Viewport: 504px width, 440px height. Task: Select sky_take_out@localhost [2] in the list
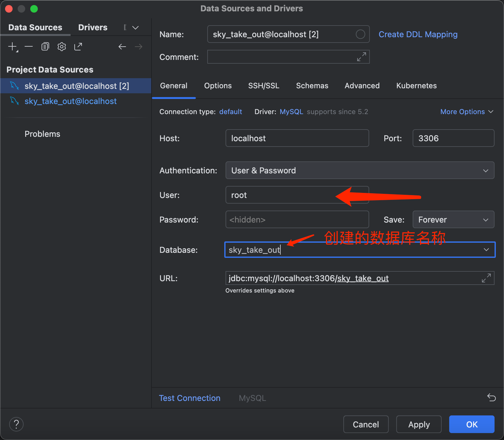(x=76, y=86)
